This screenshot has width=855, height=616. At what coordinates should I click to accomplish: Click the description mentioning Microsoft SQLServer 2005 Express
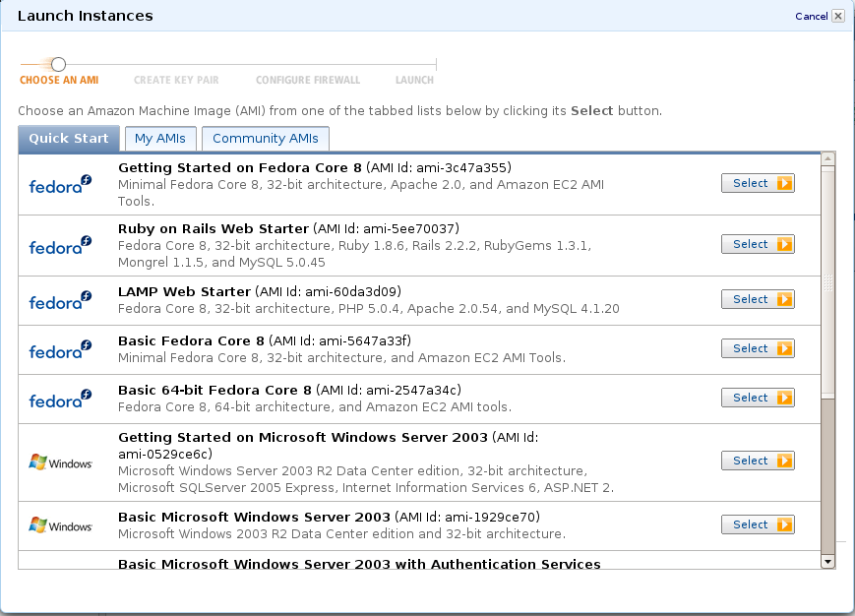pyautogui.click(x=366, y=479)
